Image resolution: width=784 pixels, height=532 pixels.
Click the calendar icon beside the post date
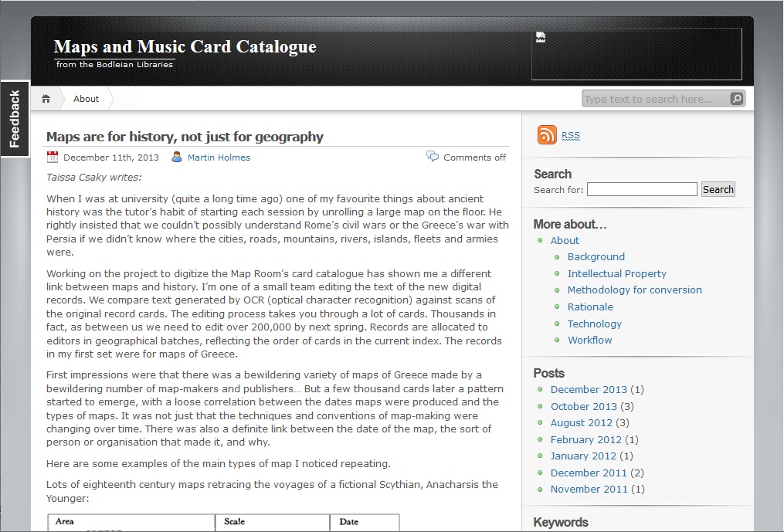pos(53,157)
